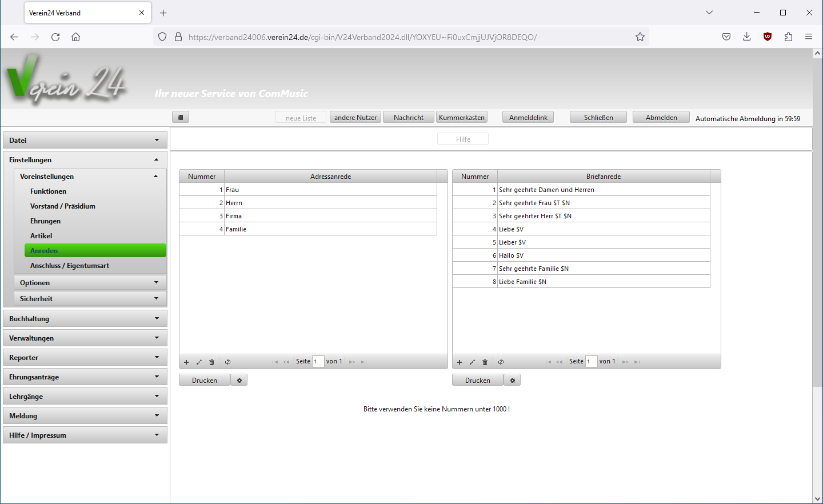Reload the Briefanrede table with refresh icon

click(501, 362)
